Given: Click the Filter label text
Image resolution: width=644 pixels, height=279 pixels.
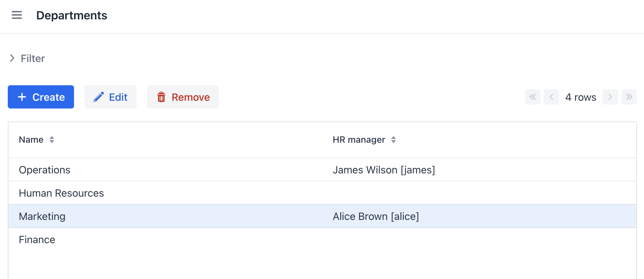Looking at the screenshot, I should pos(33,58).
